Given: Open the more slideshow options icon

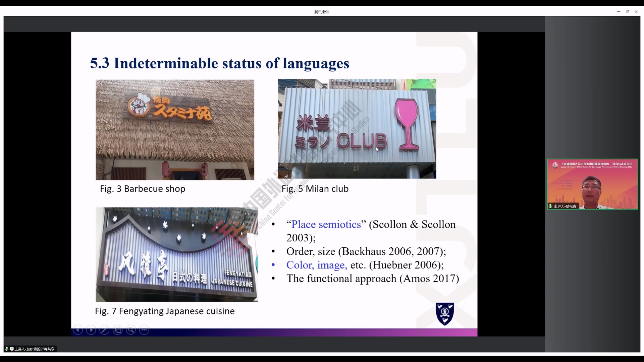Looking at the screenshot, I should 144,330.
